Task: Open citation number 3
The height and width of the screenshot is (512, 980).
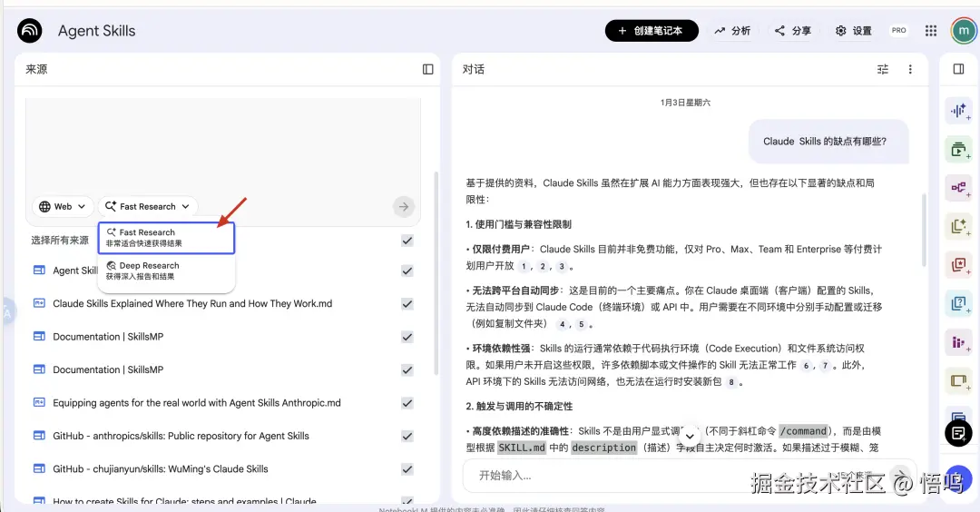Action: (562, 266)
